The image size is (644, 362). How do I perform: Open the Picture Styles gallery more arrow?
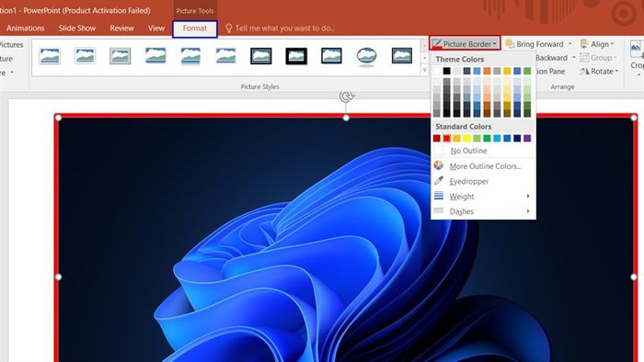425,71
